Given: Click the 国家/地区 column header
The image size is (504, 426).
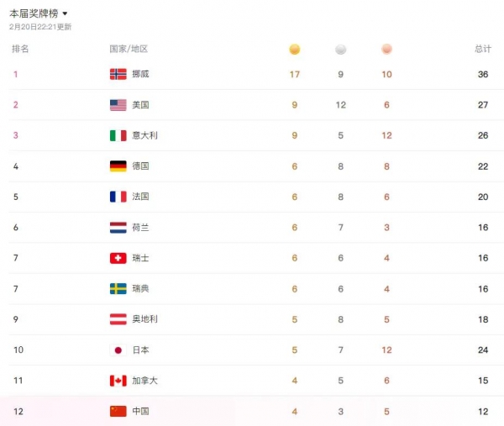Looking at the screenshot, I should pyautogui.click(x=129, y=50).
